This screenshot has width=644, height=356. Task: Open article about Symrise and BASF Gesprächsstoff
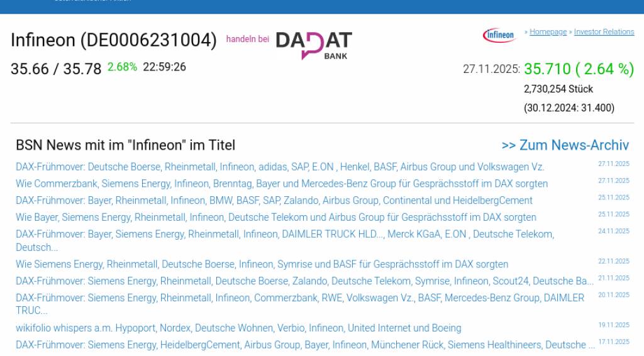pyautogui.click(x=262, y=264)
